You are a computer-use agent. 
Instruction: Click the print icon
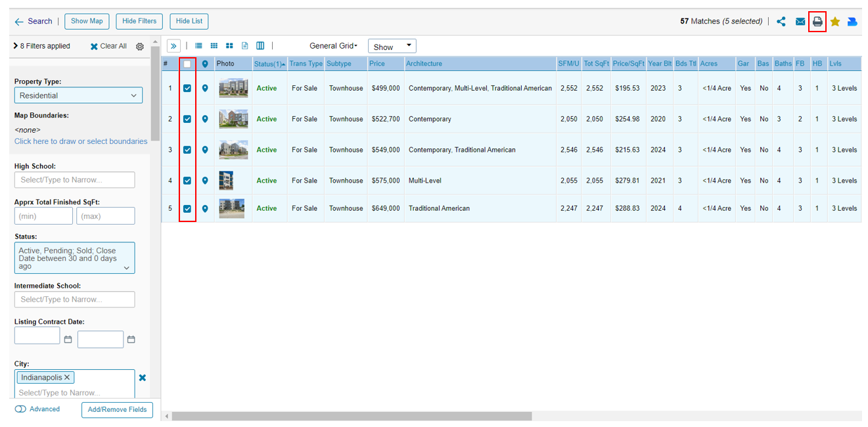817,22
